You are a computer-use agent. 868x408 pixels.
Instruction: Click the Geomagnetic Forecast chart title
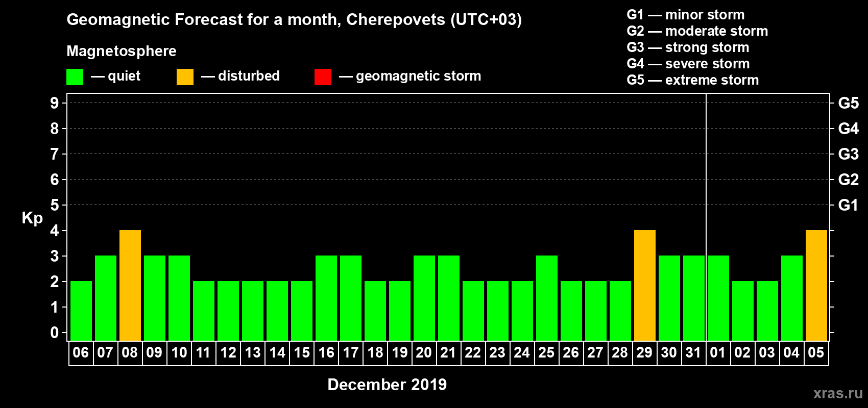[x=294, y=20]
